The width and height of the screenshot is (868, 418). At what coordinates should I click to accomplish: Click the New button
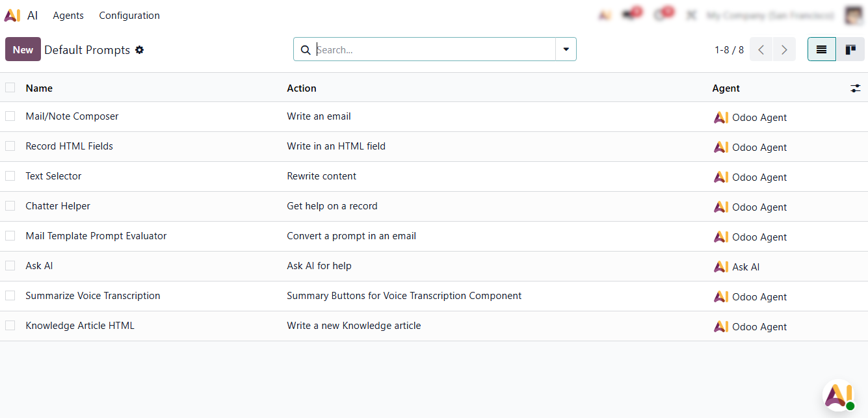(23, 49)
